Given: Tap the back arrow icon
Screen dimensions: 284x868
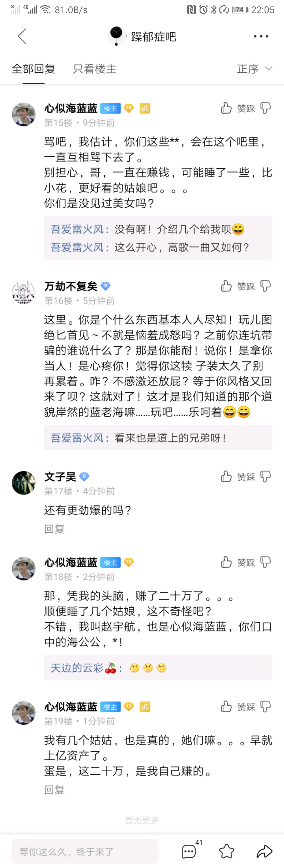Looking at the screenshot, I should click(22, 36).
